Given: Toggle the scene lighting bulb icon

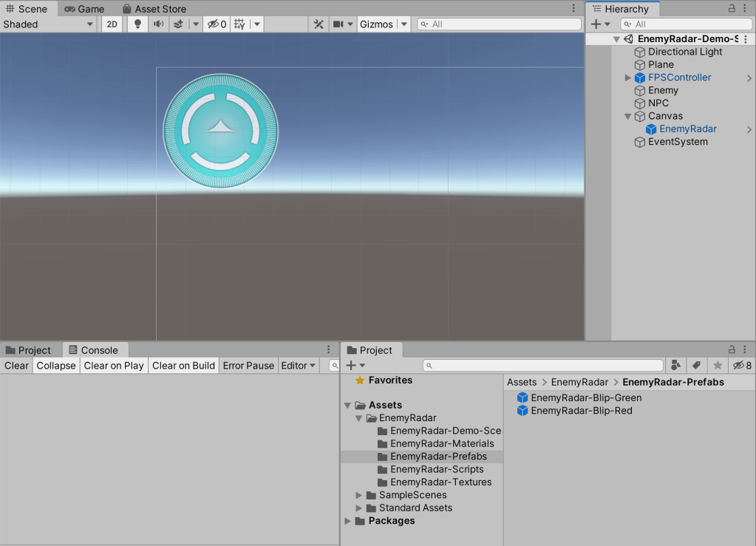Looking at the screenshot, I should coord(137,24).
